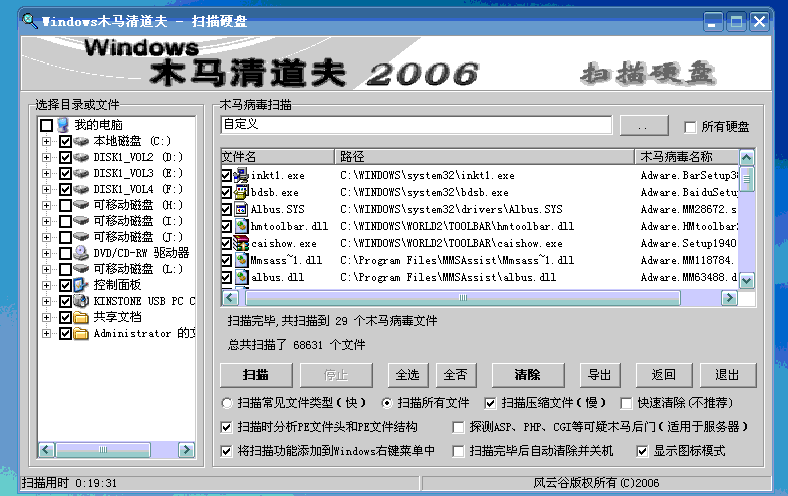Click the 导出 export button
The width and height of the screenshot is (788, 496).
[600, 375]
